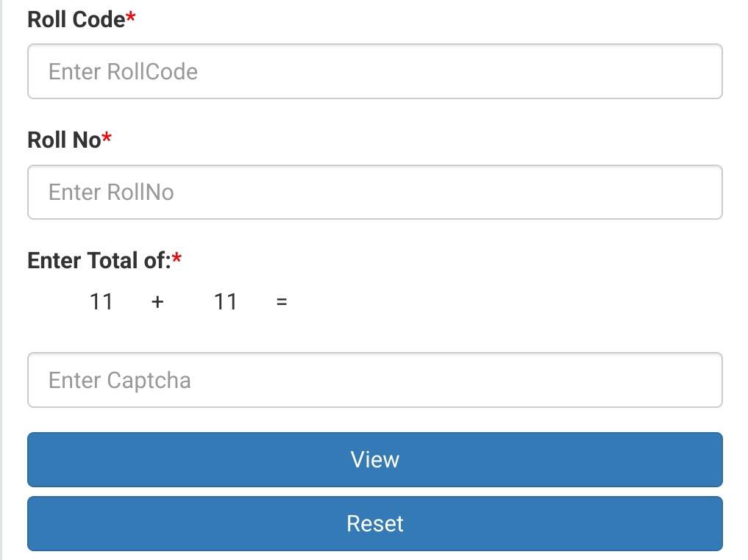Click the grey vertical strip at page's left edge
This screenshot has width=748, height=560.
point(1,279)
